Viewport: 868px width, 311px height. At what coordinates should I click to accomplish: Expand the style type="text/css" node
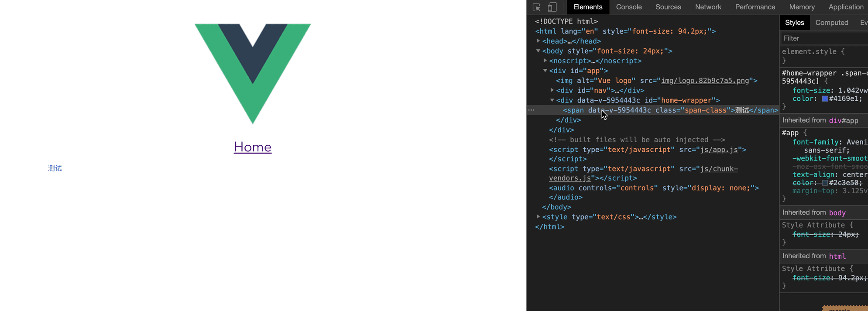pyautogui.click(x=539, y=217)
